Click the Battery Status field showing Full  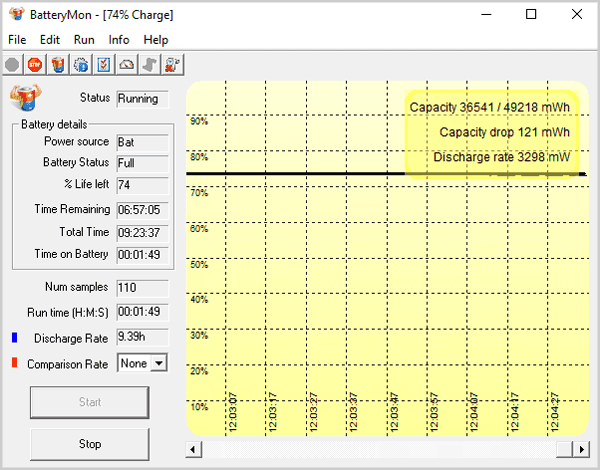tap(142, 163)
